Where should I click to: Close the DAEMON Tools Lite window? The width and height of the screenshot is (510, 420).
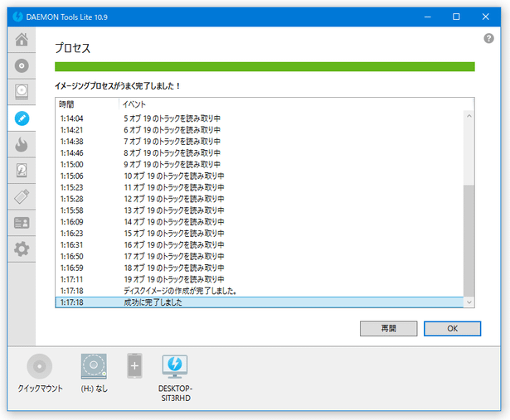point(485,17)
